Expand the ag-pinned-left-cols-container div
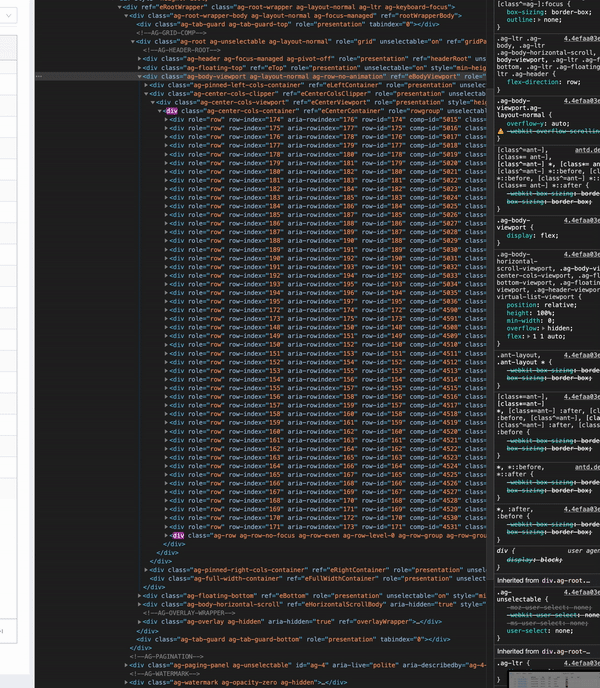This screenshot has width=600, height=688. tap(146, 85)
